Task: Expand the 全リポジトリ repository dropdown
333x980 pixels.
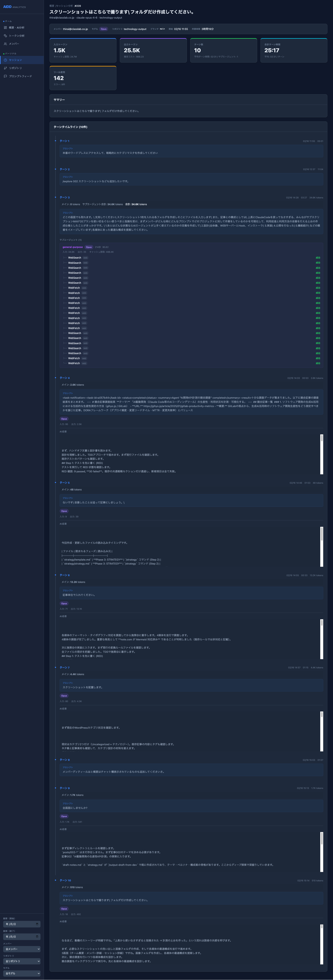Action: pos(22,961)
